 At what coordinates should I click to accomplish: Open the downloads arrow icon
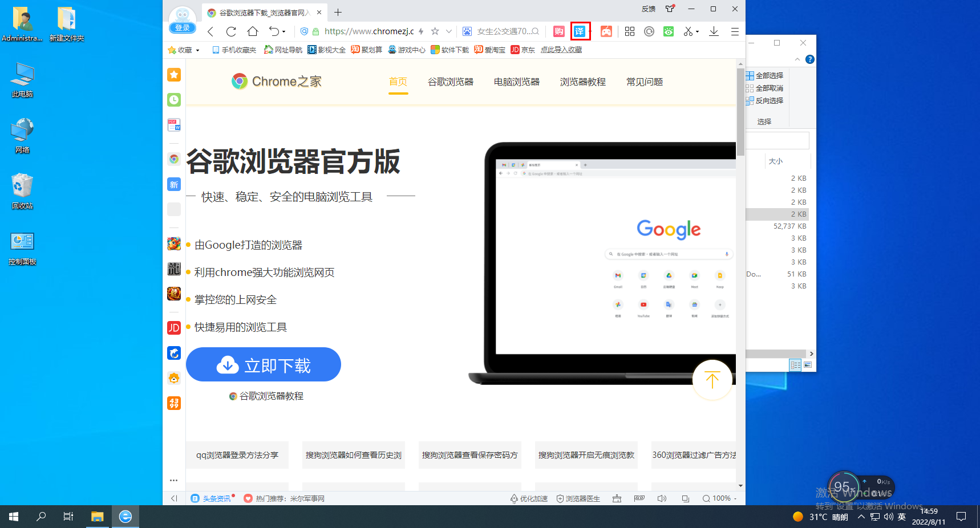click(x=714, y=31)
